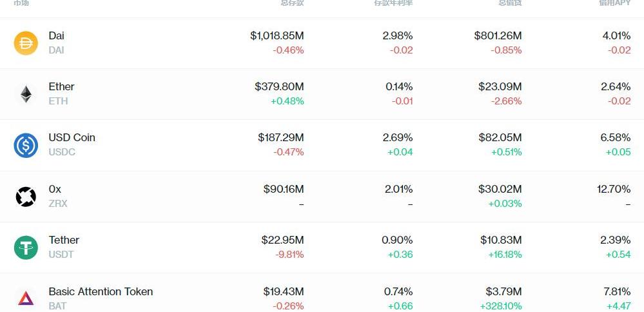The image size is (644, 312).
Task: Click the green Tether icon
Action: click(x=26, y=248)
